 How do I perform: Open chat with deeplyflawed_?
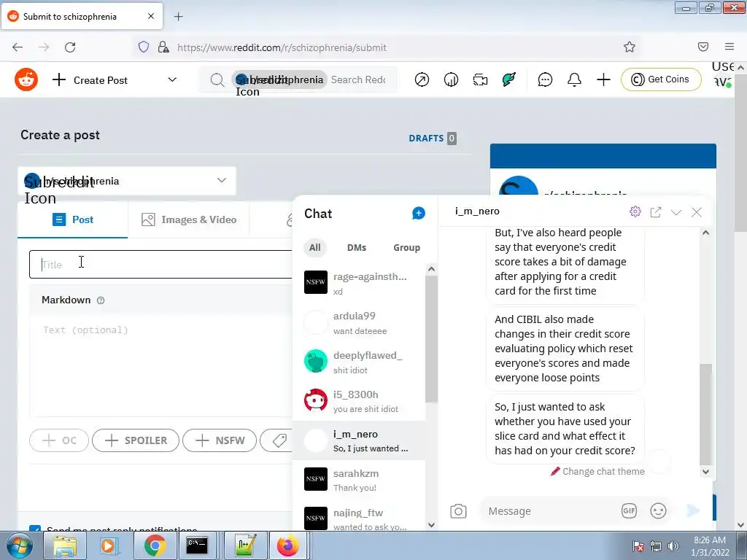pos(359,362)
